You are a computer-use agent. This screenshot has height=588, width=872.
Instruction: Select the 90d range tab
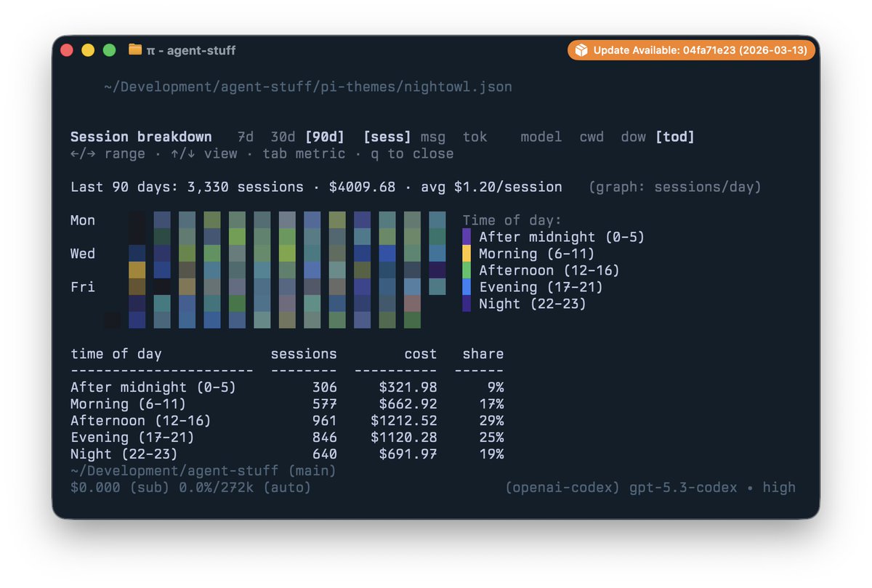(325, 137)
